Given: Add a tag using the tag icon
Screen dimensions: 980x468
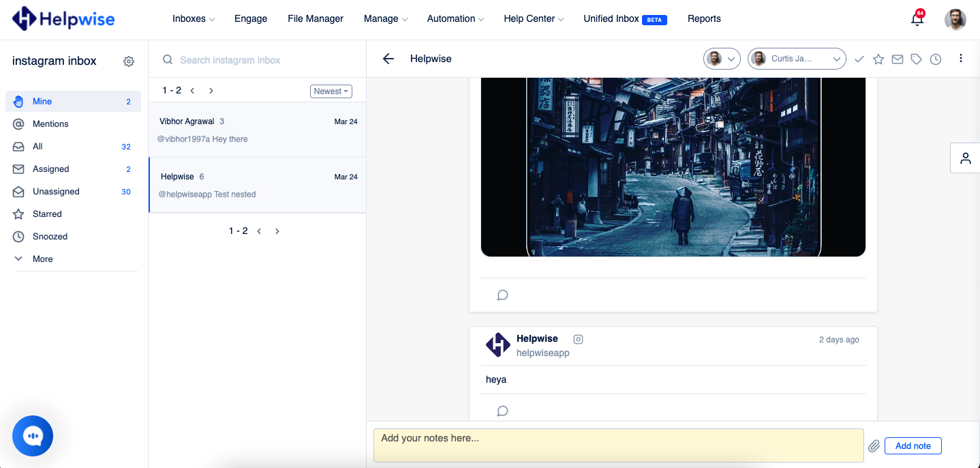Looking at the screenshot, I should pos(916,59).
